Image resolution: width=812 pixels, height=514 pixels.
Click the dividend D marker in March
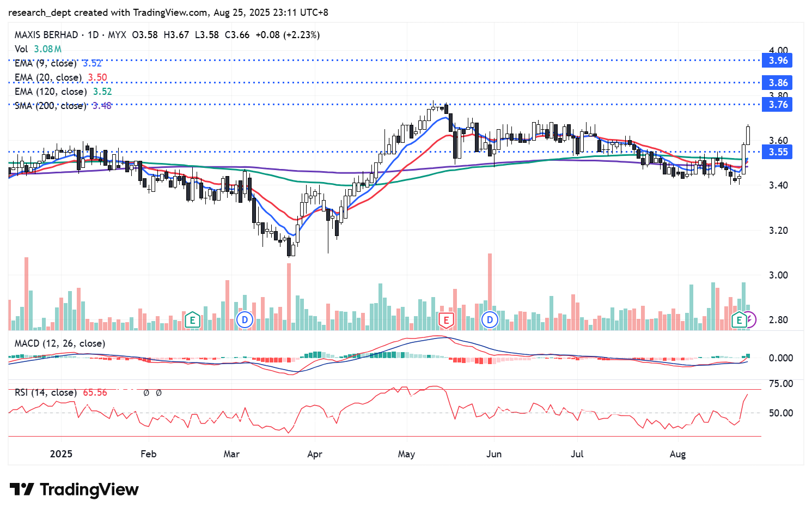(x=245, y=320)
